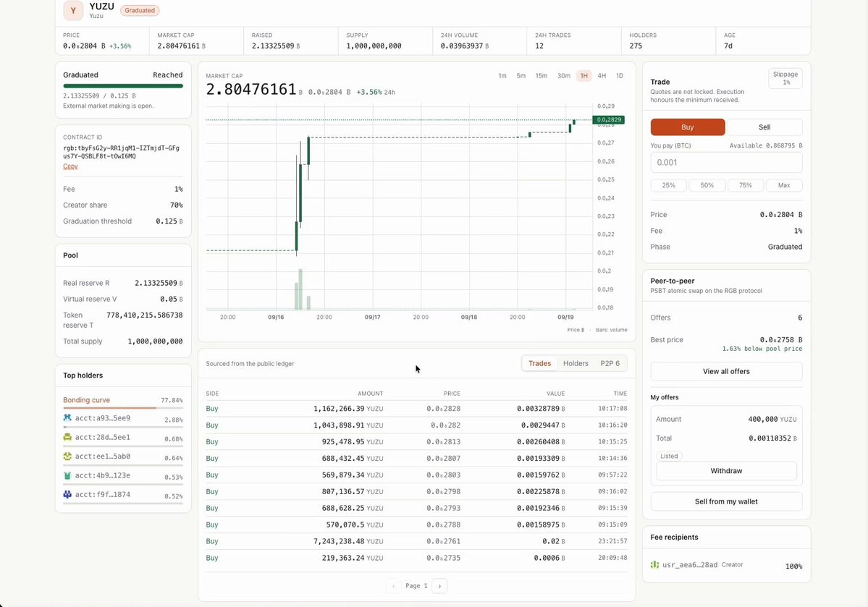Open the avatar for acct:a93…5ee9
Image resolution: width=868 pixels, height=607 pixels.
(67, 417)
